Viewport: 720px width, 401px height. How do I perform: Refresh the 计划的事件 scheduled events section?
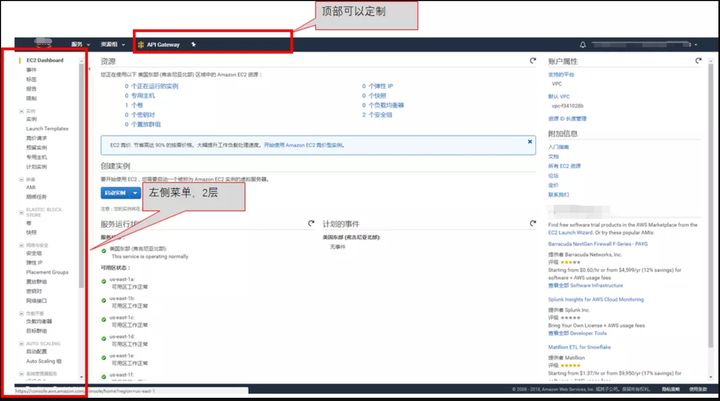point(533,223)
